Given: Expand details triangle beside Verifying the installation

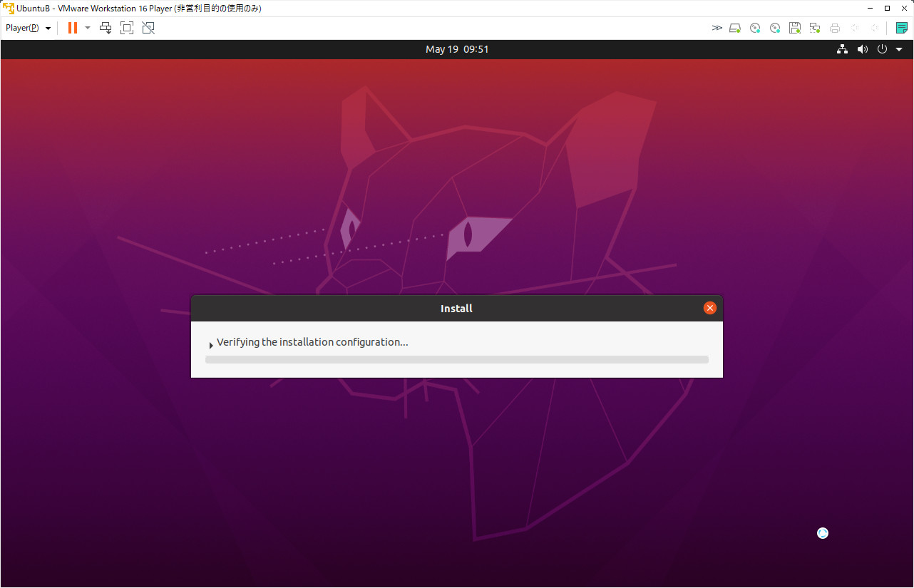Looking at the screenshot, I should coord(211,345).
